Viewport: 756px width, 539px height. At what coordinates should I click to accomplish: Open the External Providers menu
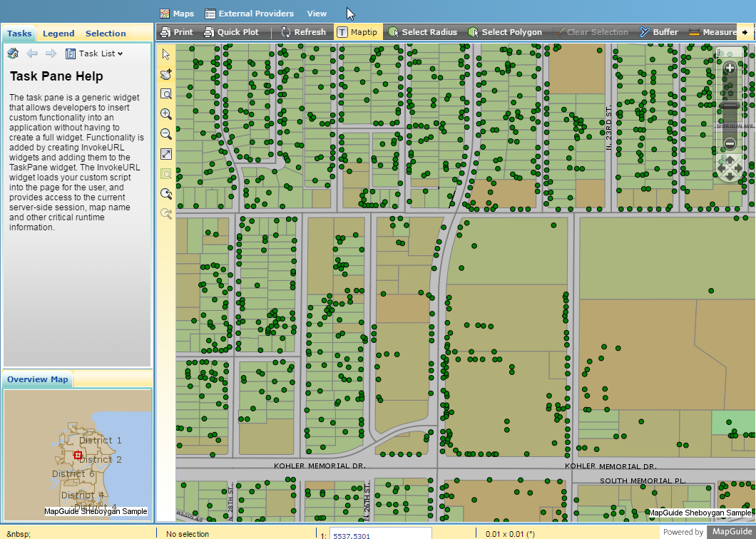(x=250, y=14)
